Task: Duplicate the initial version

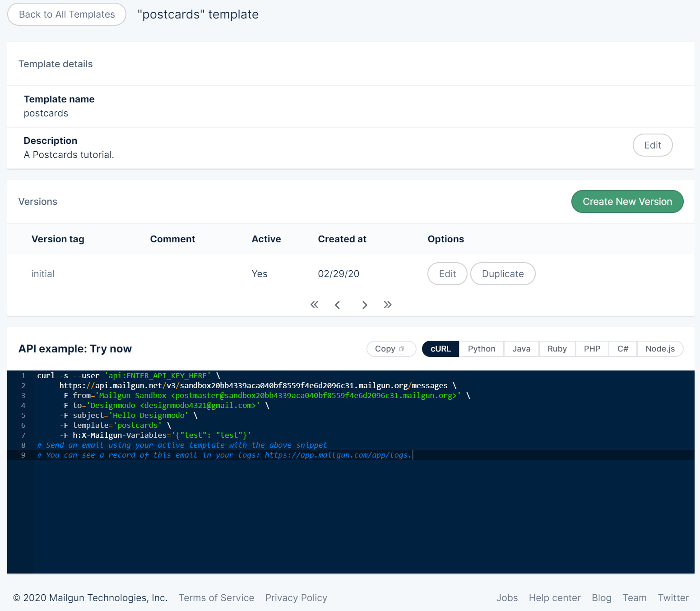Action: [503, 274]
